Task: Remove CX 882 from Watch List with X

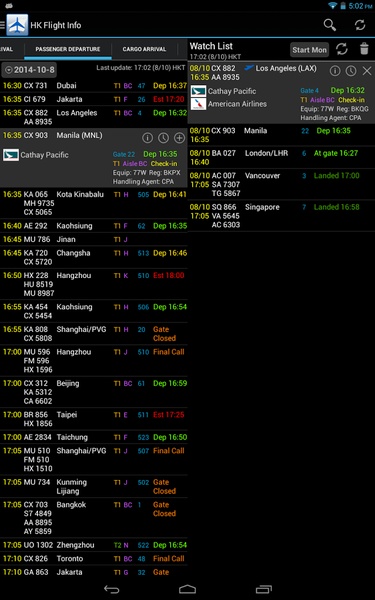Action: pos(367,71)
